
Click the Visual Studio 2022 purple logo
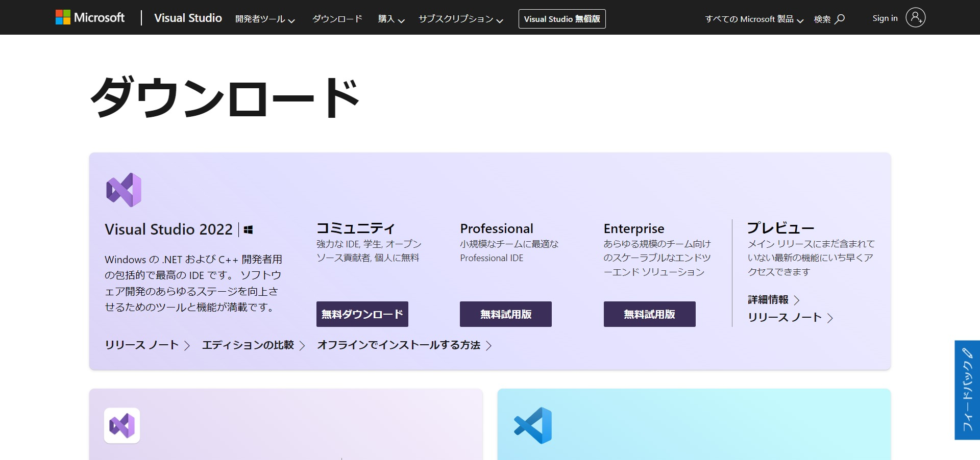pos(124,190)
